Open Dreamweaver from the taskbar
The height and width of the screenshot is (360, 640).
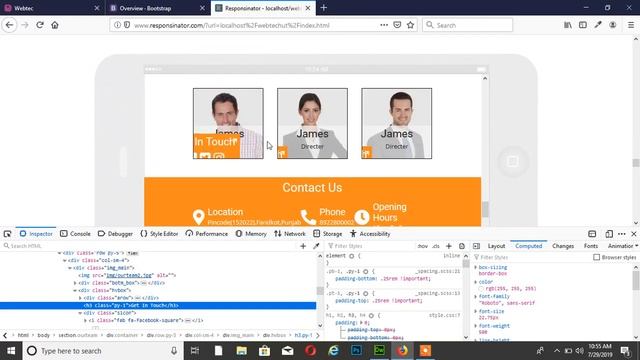379,351
